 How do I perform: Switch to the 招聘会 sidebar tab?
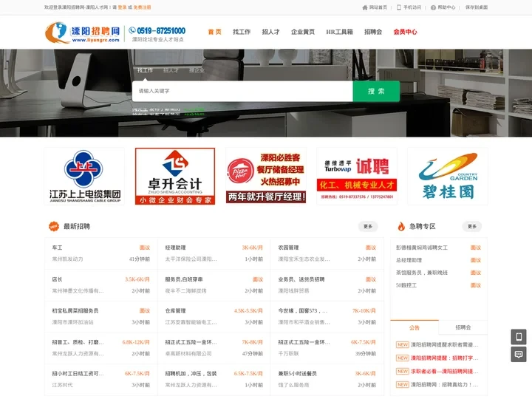pyautogui.click(x=463, y=327)
